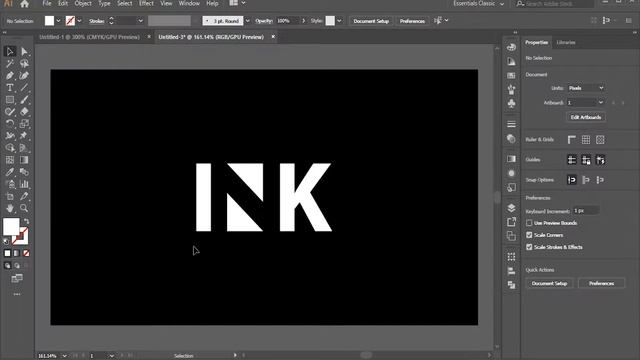Open the Window menu
The image size is (640, 360).
189,4
